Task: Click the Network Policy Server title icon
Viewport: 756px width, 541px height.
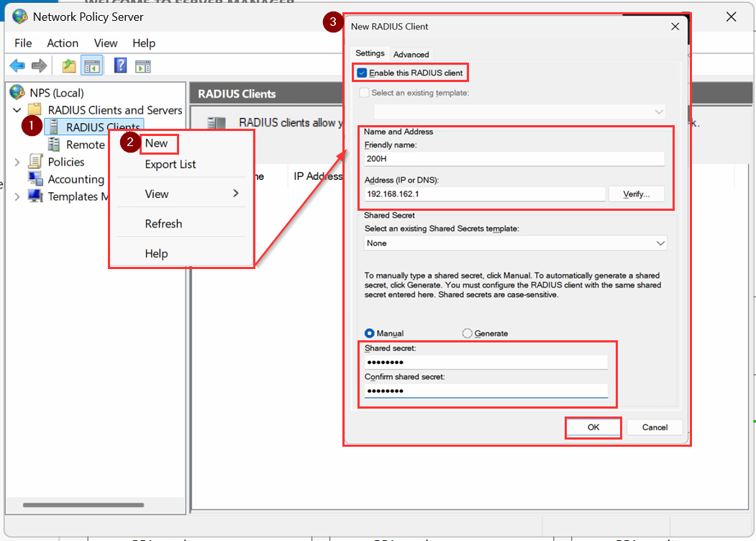Action: [19, 17]
